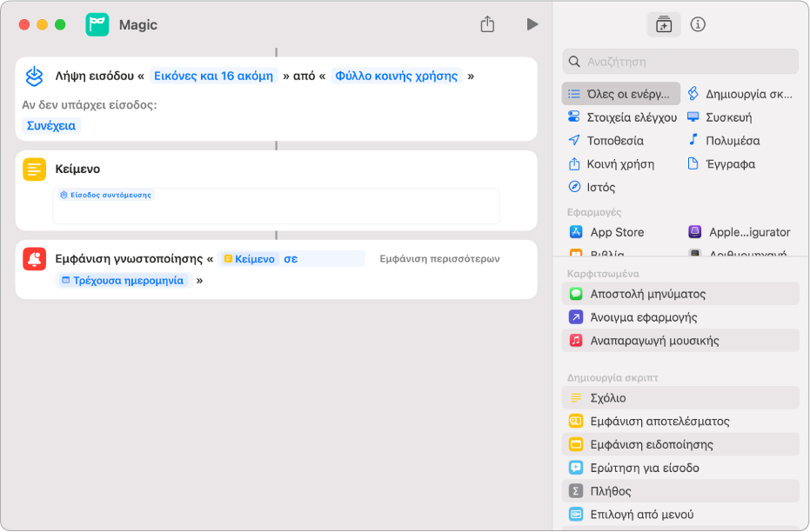This screenshot has height=532, width=810.
Task: Click the Καρφιτσωμένα section header
Action: [603, 274]
